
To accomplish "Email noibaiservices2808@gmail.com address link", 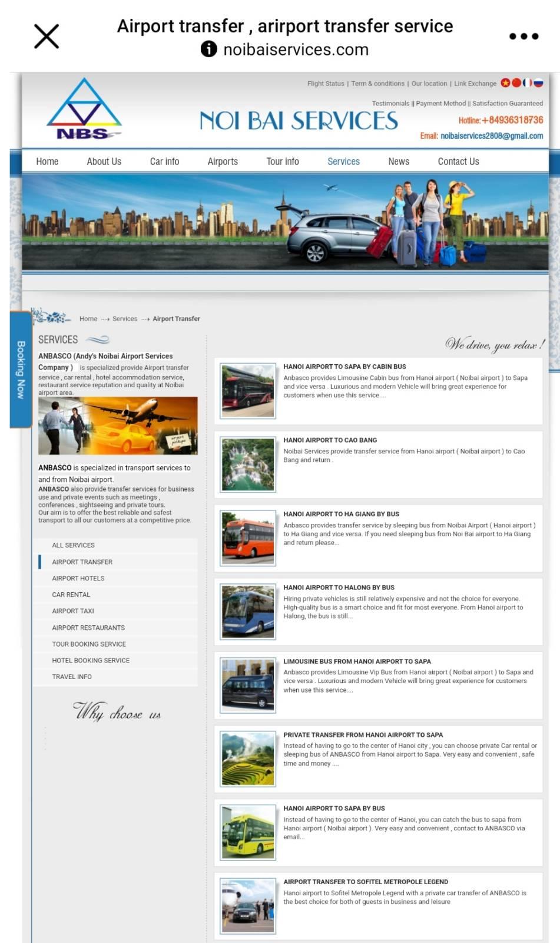I will (492, 136).
